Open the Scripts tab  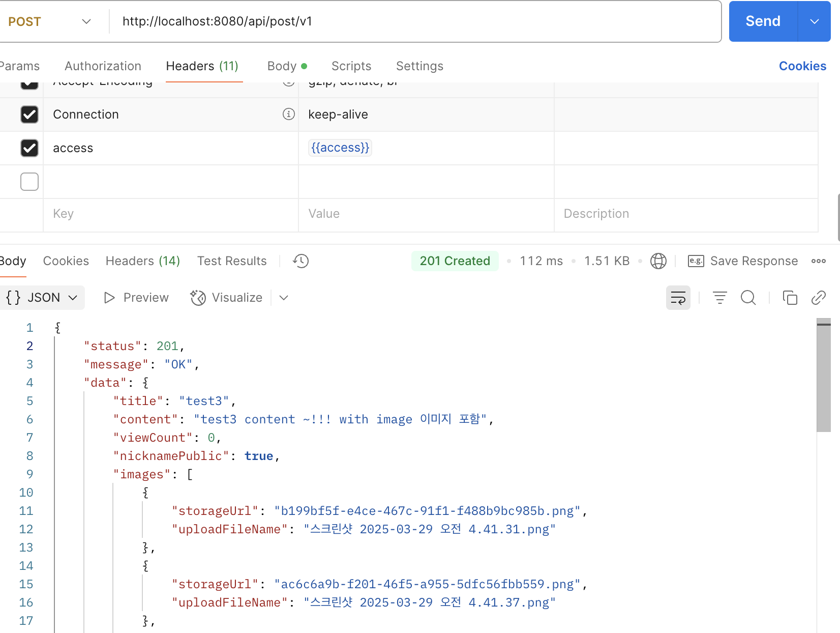pos(351,66)
